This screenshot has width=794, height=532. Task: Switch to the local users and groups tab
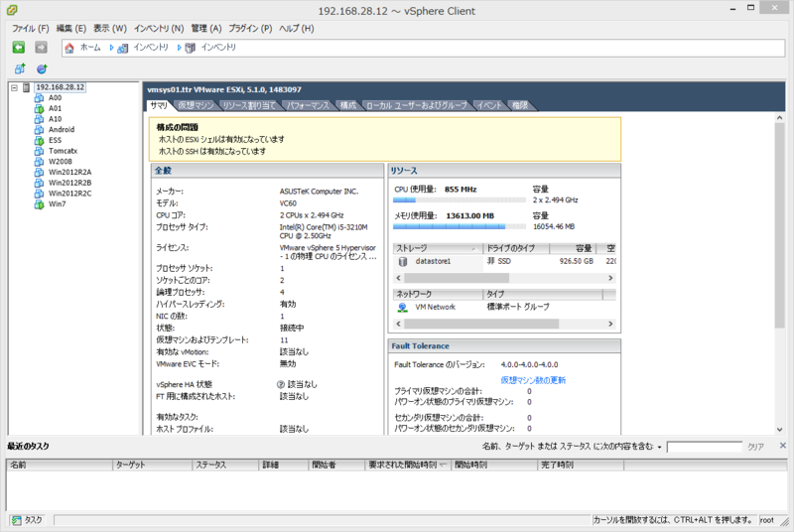tap(416, 105)
